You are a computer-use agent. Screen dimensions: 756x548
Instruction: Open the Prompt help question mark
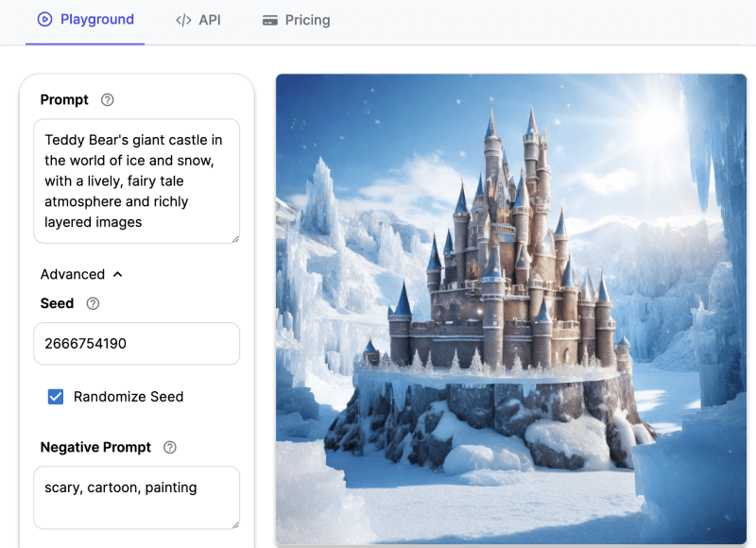pos(108,100)
